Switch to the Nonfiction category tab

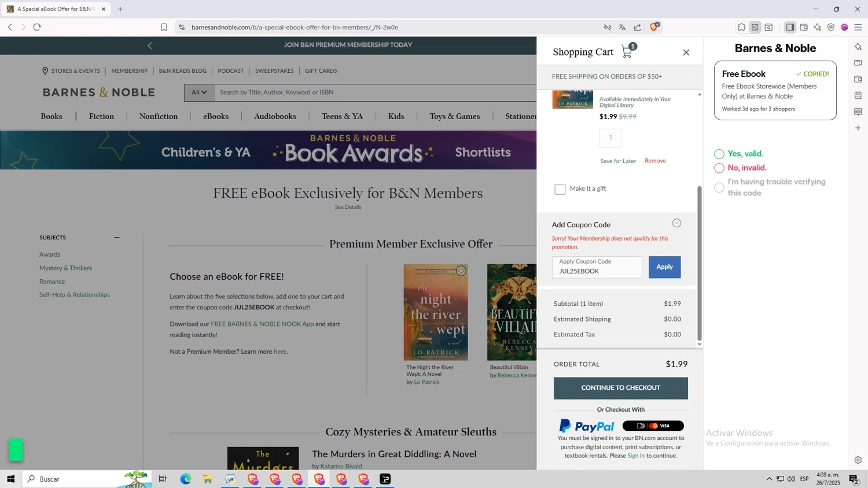coord(158,116)
